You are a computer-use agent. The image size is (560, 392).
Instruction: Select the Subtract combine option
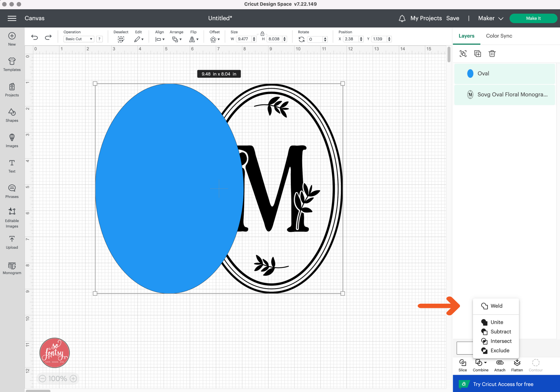[x=500, y=332]
